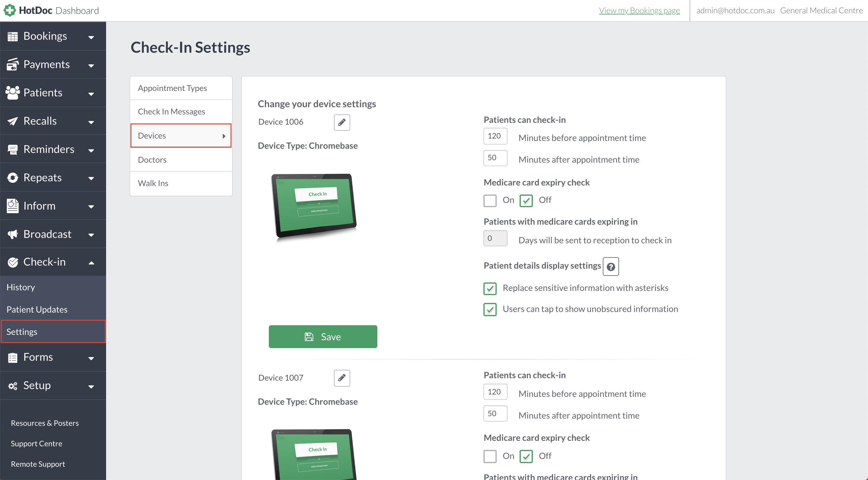Open the Remote Support link
Screen dimensions: 868x480
38,464
